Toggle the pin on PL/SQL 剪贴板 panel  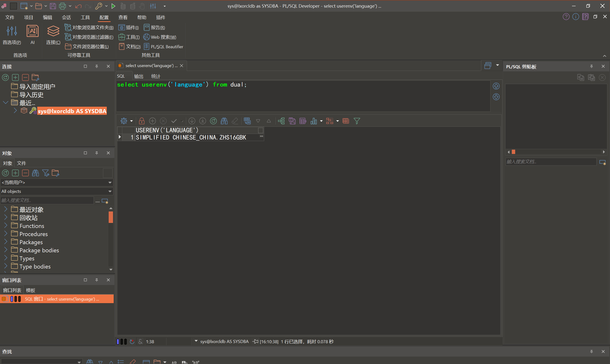(x=591, y=66)
